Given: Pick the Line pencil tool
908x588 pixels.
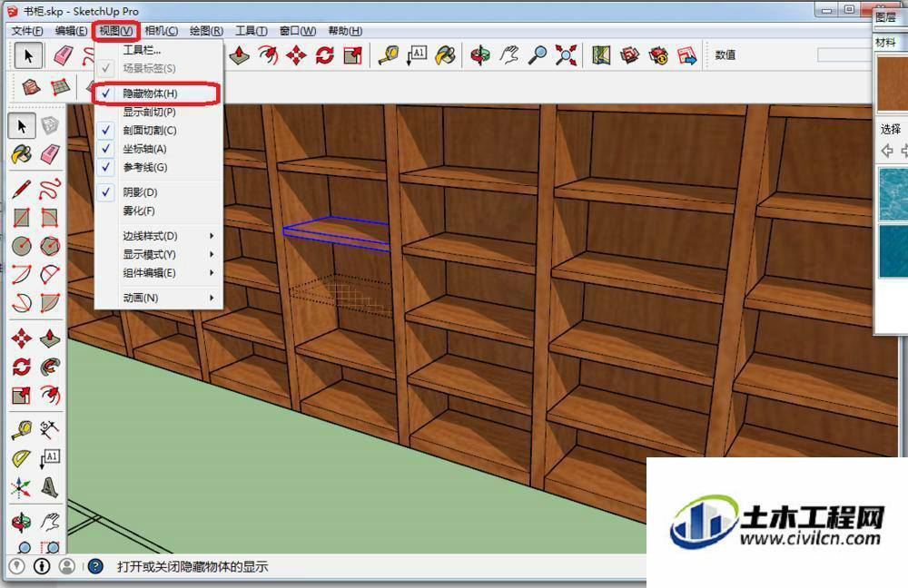Looking at the screenshot, I should [x=22, y=189].
